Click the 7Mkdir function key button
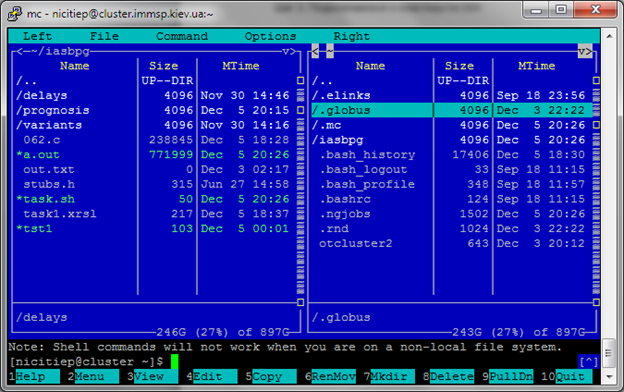624x392 pixels. (389, 376)
